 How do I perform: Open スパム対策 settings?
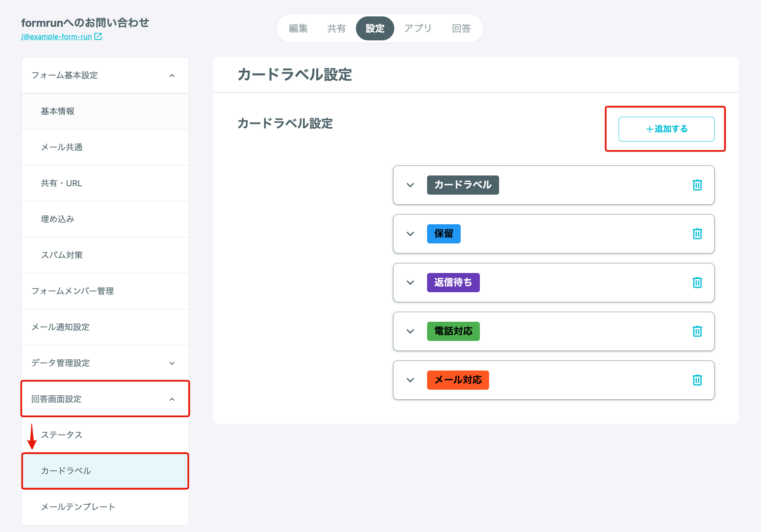pos(105,255)
